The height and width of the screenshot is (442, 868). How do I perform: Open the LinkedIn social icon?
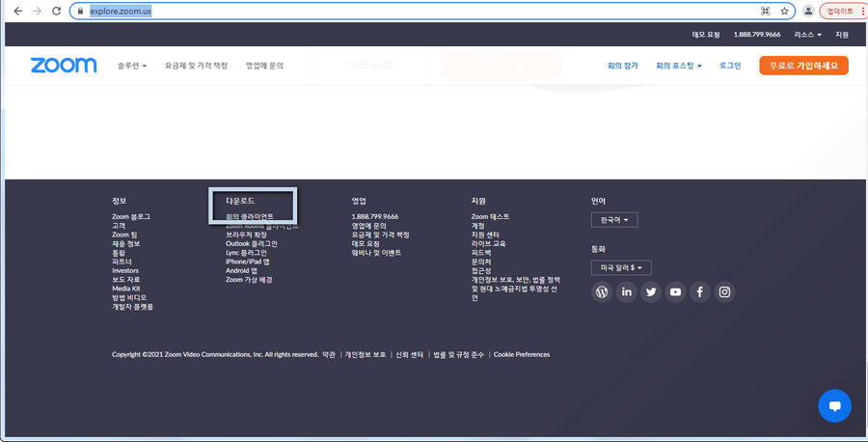coord(626,291)
